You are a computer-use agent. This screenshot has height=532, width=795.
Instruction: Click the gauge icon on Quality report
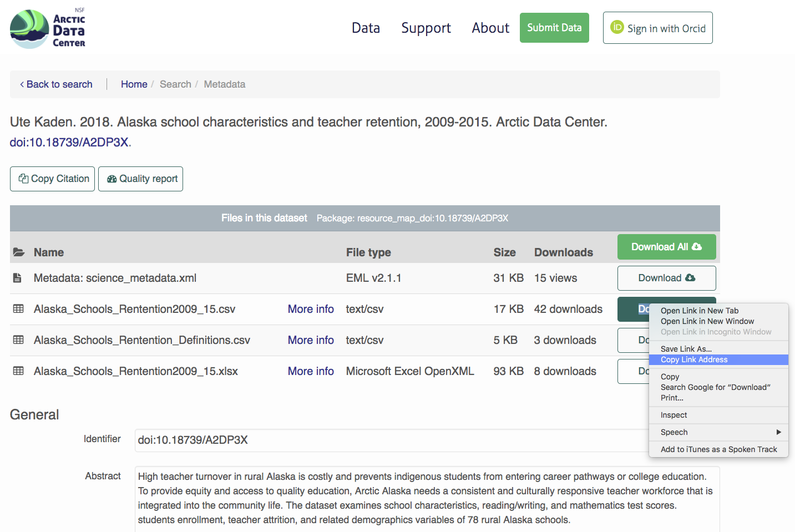(x=112, y=179)
